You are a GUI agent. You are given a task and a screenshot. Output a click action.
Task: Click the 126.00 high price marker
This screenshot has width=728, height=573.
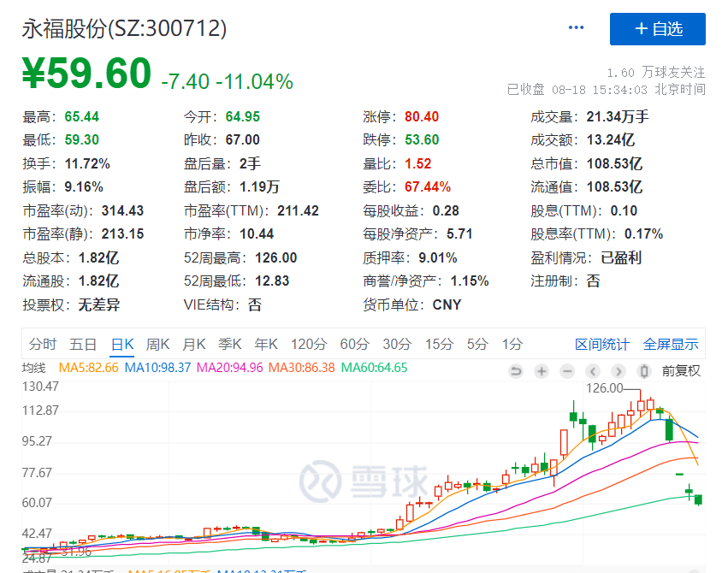click(x=605, y=387)
